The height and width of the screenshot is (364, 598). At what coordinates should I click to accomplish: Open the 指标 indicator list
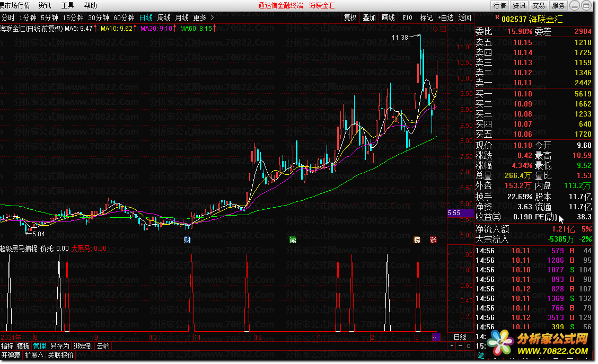point(7,346)
